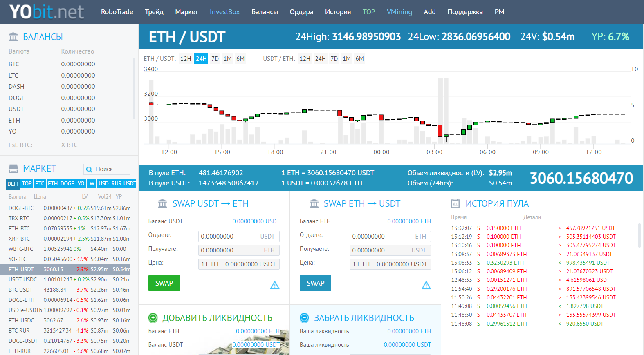Show USDT / ETH chart for 7D
The height and width of the screenshot is (355, 644).
pos(334,59)
